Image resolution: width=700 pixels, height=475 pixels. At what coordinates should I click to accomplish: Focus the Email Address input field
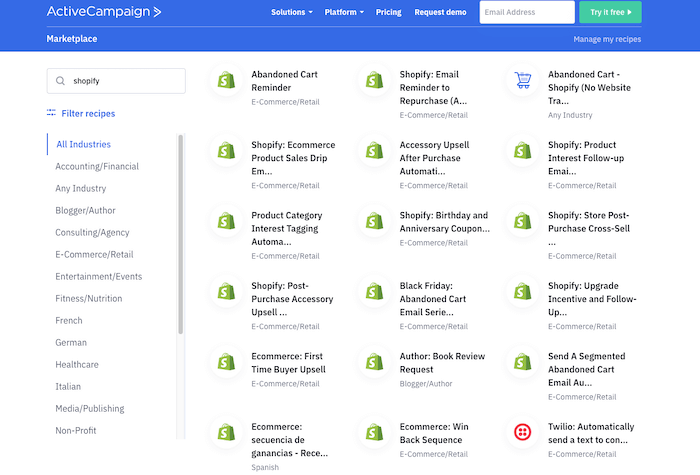[526, 12]
